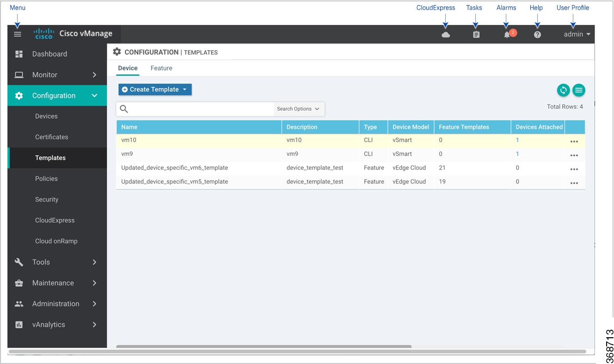614x364 pixels.
Task: Select the vm9 template name cell
Action: [x=127, y=154]
